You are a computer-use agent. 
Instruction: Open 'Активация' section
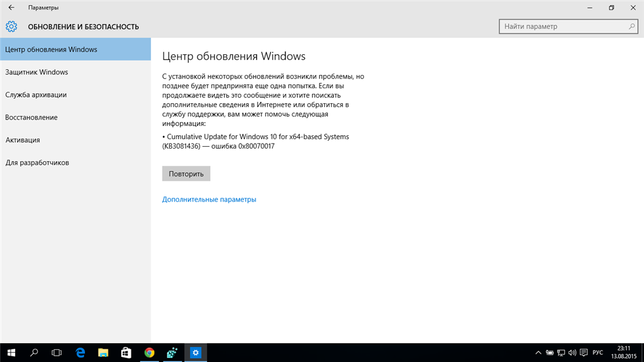point(75,140)
